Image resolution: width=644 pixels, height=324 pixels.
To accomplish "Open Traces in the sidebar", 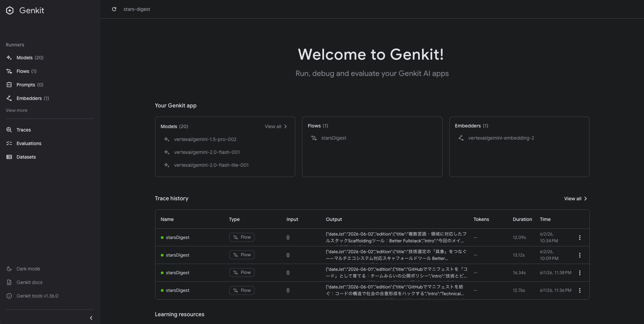I will click(x=24, y=130).
